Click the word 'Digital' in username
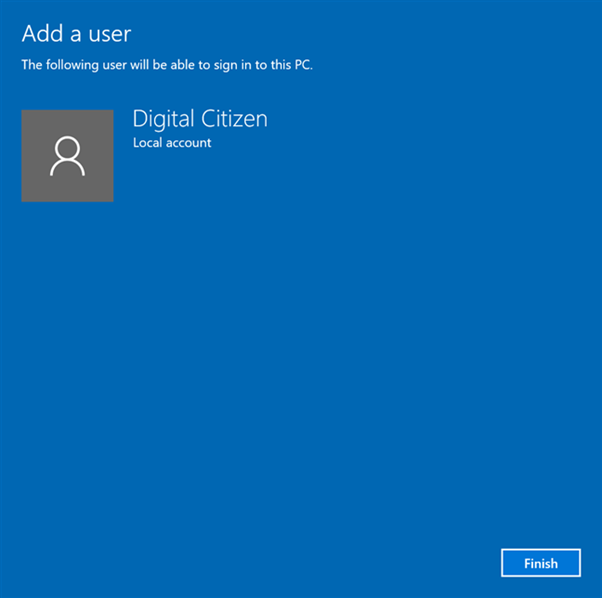 164,119
